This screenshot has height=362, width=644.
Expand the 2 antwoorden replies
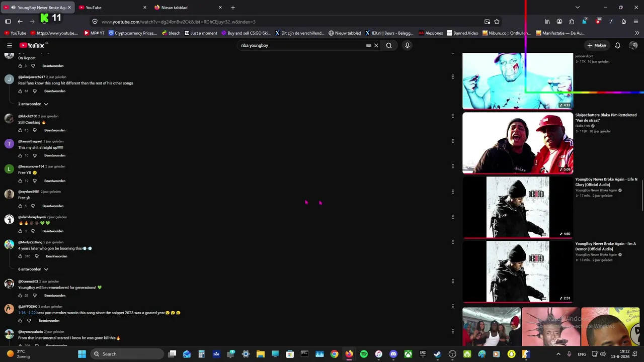click(x=33, y=104)
